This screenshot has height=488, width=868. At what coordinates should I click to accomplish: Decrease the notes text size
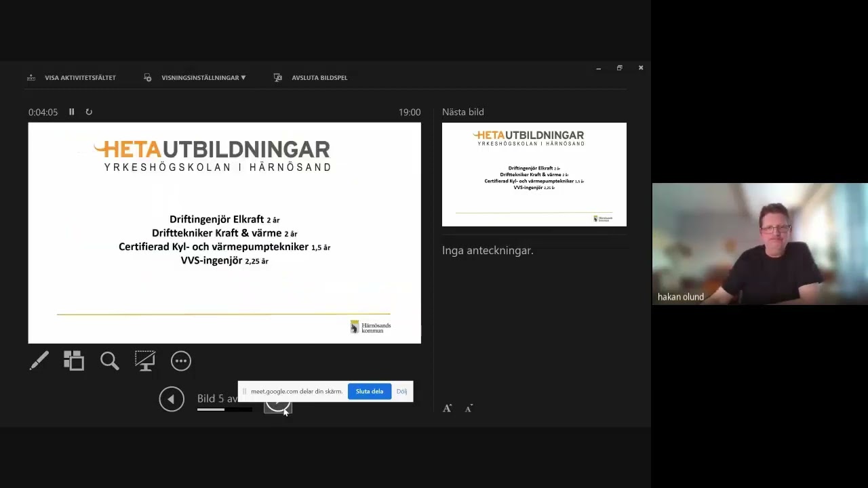469,408
